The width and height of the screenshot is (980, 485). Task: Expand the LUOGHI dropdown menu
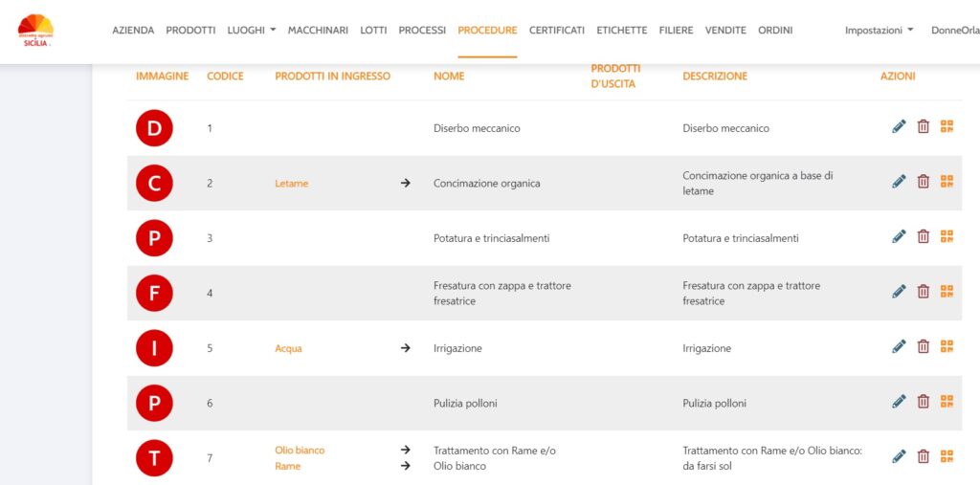pos(252,30)
